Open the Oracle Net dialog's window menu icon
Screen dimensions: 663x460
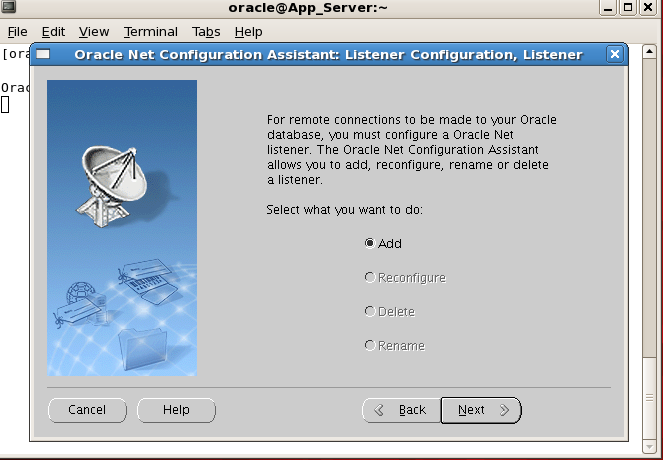pyautogui.click(x=43, y=54)
